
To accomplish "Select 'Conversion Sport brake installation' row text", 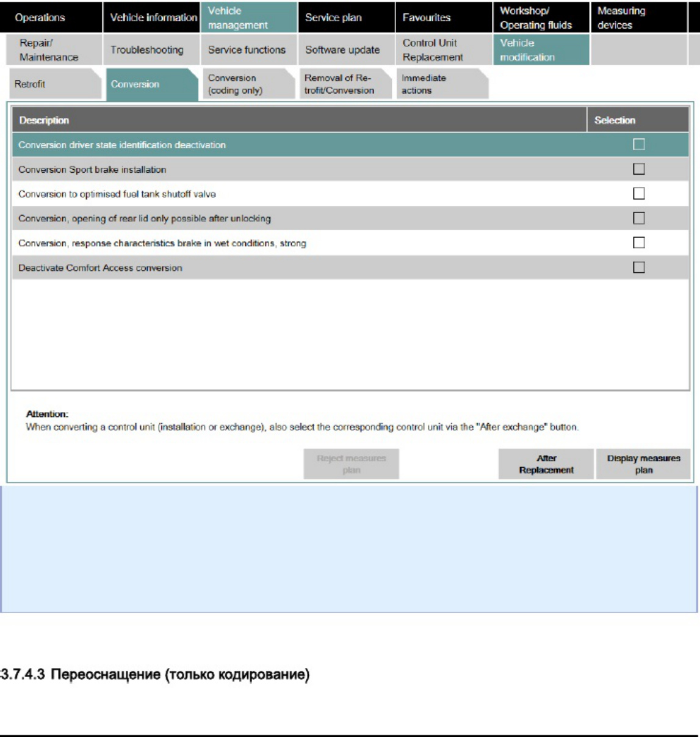I will tap(92, 169).
